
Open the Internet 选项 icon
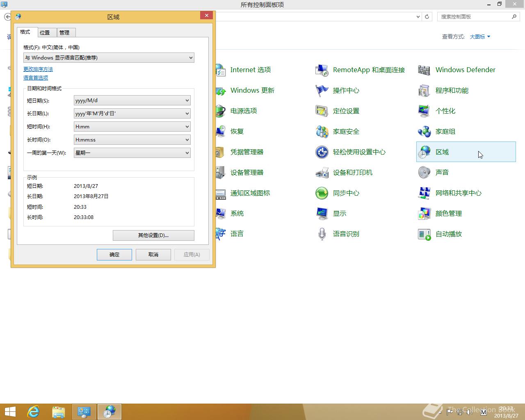pos(221,70)
